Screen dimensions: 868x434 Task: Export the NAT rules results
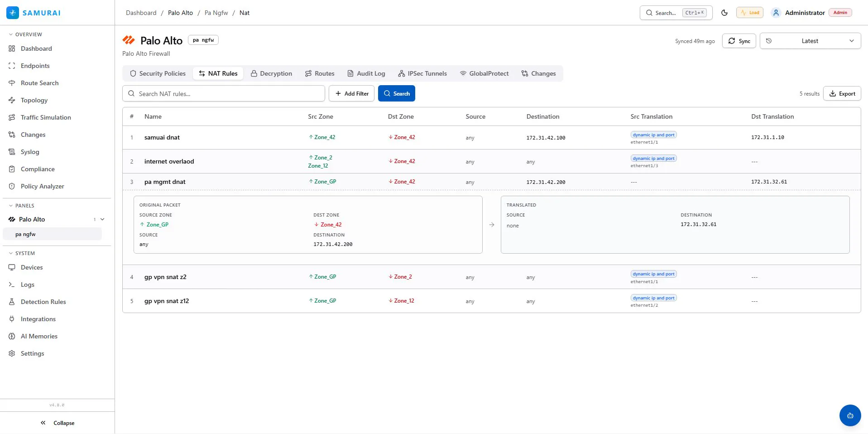(842, 93)
